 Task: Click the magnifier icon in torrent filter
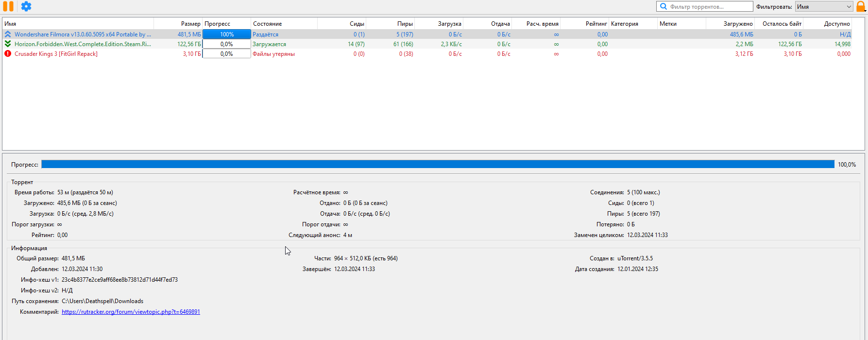[664, 6]
